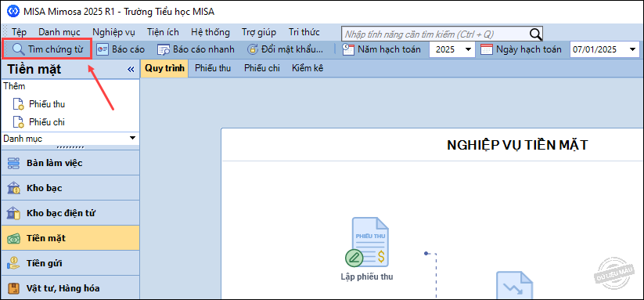Viewport: 644px width, 300px height.
Task: Click the Năm hạch toán clock-calendar icon
Action: click(348, 49)
